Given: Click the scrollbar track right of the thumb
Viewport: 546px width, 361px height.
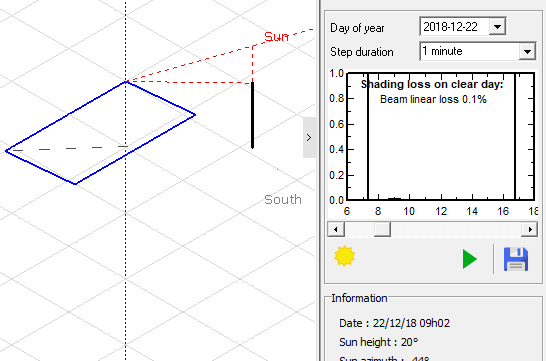Looking at the screenshot, I should 456,229.
